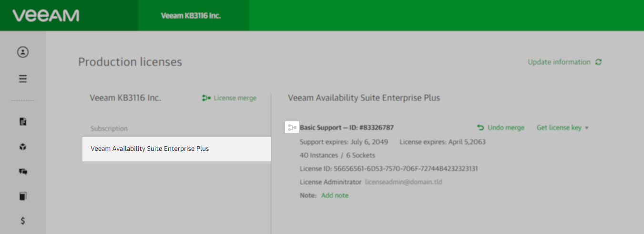The width and height of the screenshot is (644, 234).
Task: Click Veeam KB3116 Inc. account name in panel
Action: point(125,98)
